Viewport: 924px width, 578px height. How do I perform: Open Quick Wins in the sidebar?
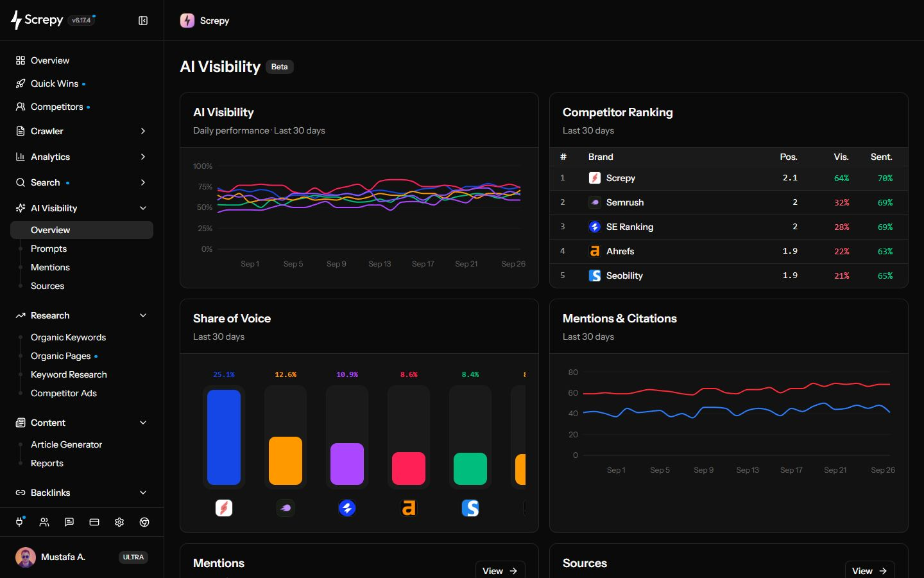pos(55,83)
